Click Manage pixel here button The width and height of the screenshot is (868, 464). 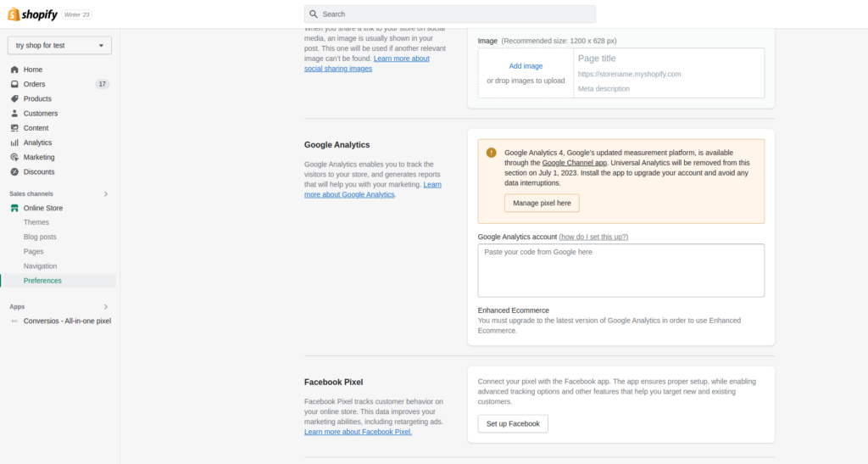pyautogui.click(x=542, y=204)
